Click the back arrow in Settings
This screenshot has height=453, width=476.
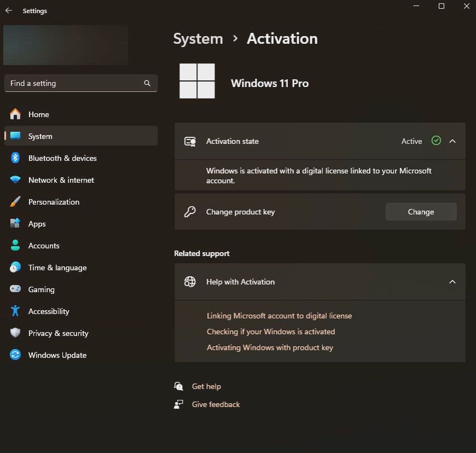pyautogui.click(x=9, y=10)
